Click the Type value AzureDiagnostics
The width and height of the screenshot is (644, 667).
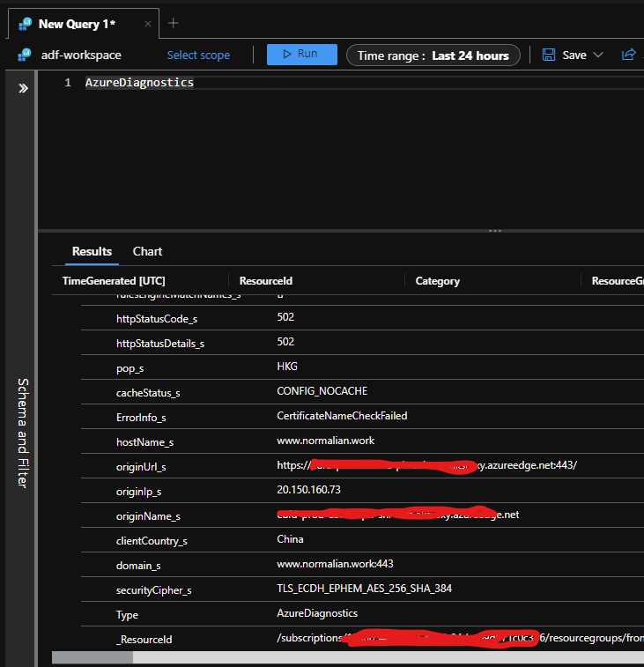(x=317, y=613)
